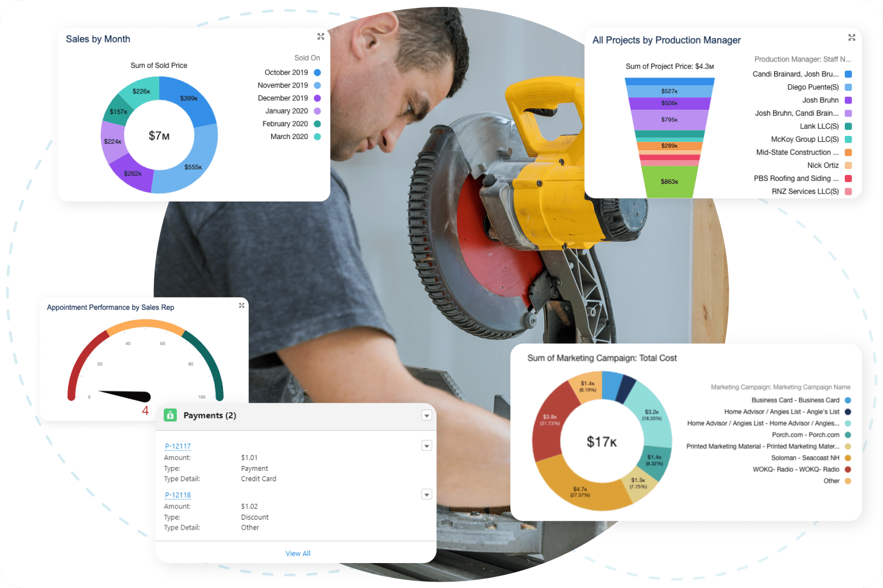Click the $526K funnel segment

coord(670,103)
